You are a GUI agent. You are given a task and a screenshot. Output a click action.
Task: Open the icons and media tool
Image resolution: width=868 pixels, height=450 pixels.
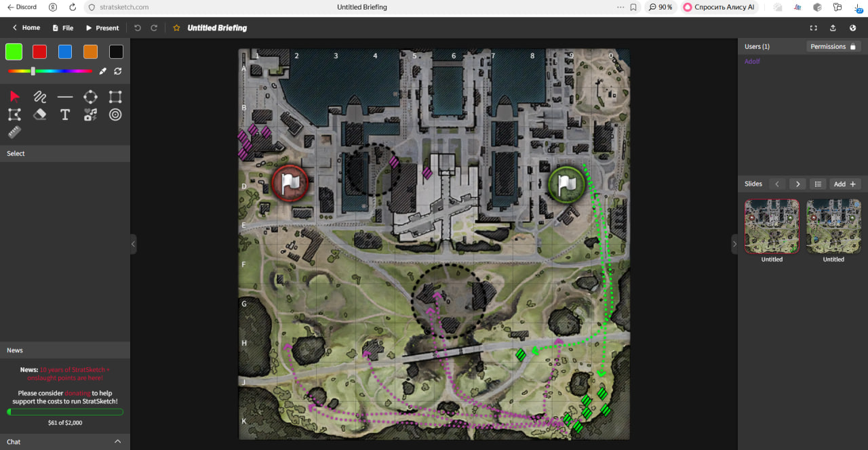tap(90, 115)
